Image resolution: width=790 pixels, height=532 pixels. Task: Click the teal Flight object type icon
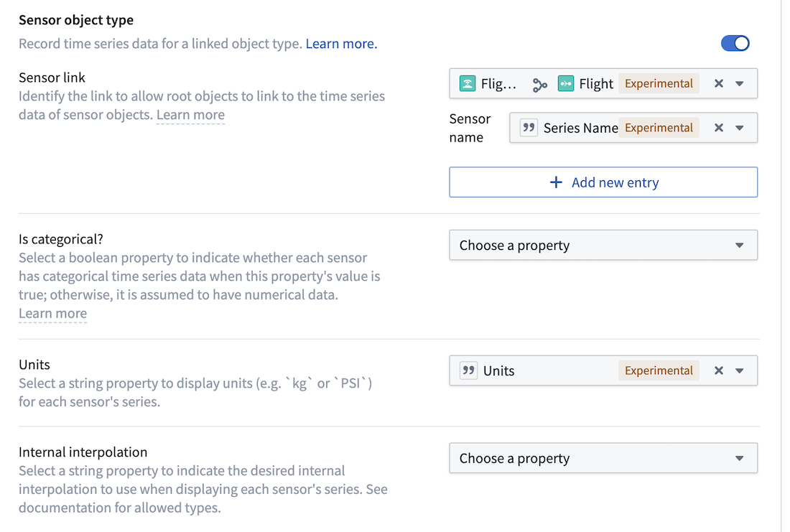point(566,83)
